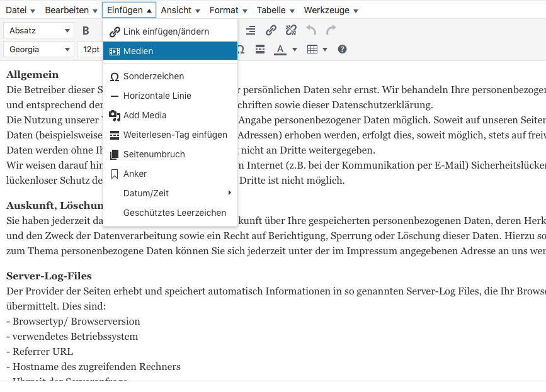Screen dimensions: 546x392
Task: Click the Server-Log-Files heading
Action: (49, 276)
